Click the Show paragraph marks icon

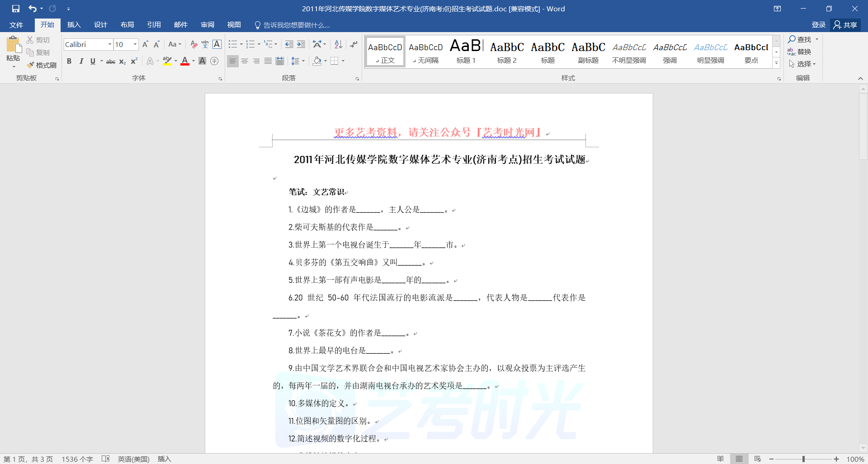354,44
